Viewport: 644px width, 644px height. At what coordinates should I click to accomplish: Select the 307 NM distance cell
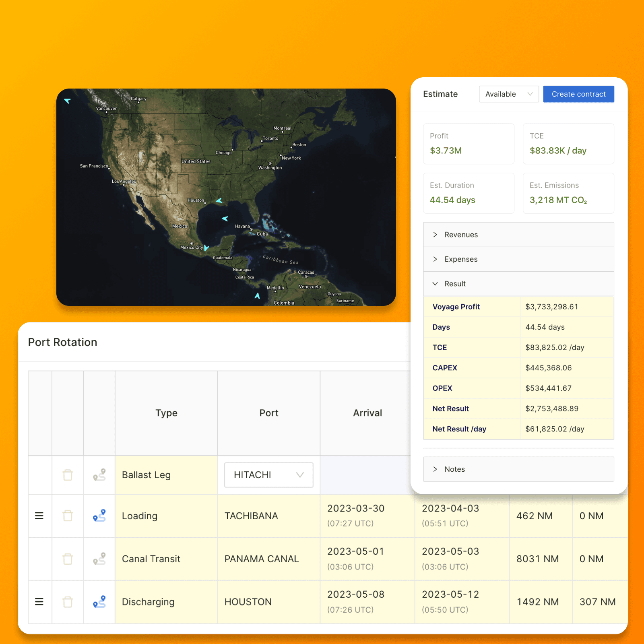click(x=600, y=602)
